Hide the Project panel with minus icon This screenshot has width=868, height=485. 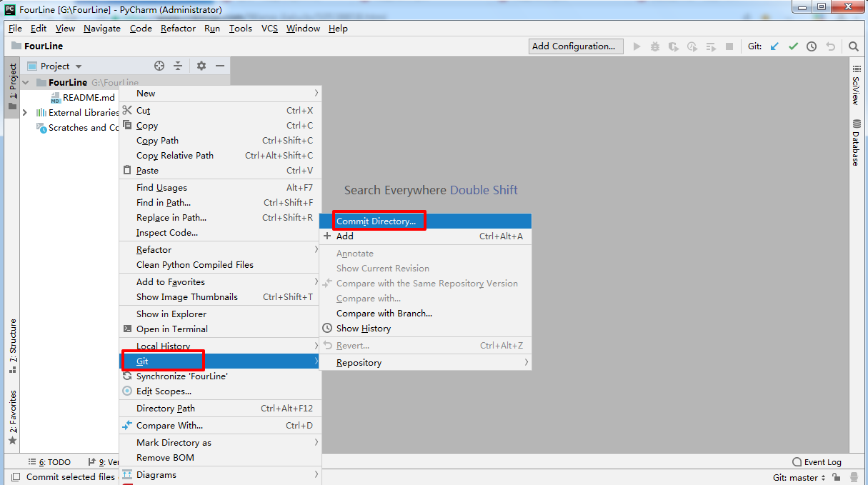coord(220,66)
